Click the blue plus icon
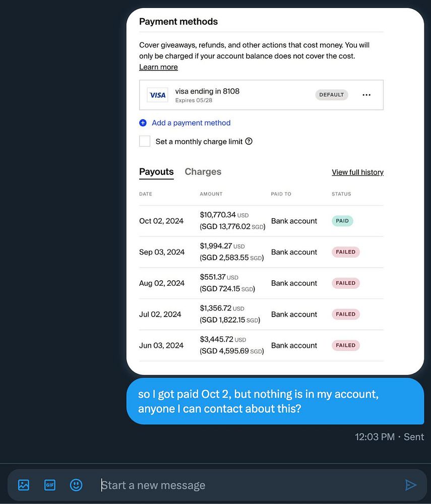 (x=143, y=123)
